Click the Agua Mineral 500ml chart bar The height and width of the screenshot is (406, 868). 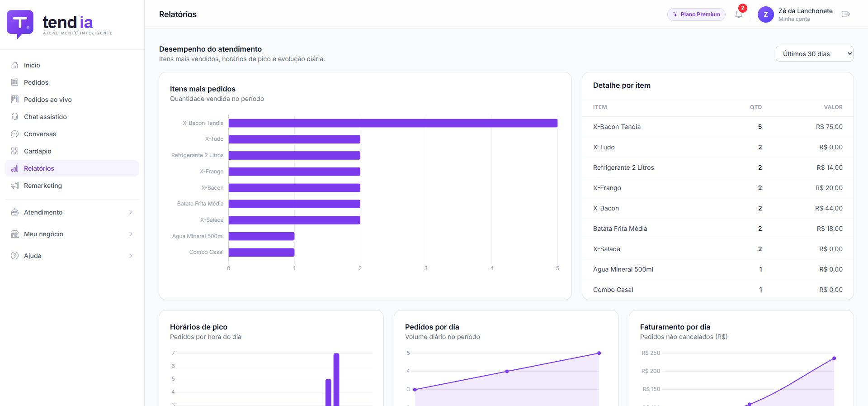[261, 236]
